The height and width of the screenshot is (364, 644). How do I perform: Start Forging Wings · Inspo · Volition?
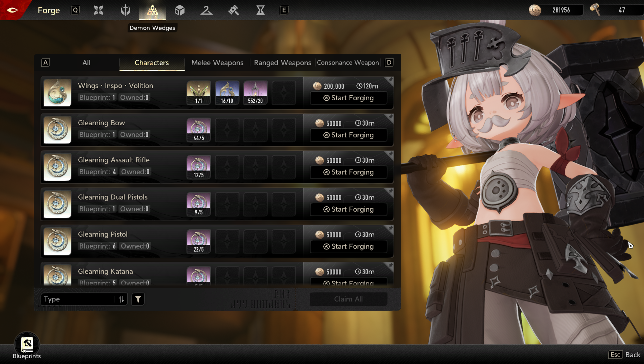click(349, 98)
